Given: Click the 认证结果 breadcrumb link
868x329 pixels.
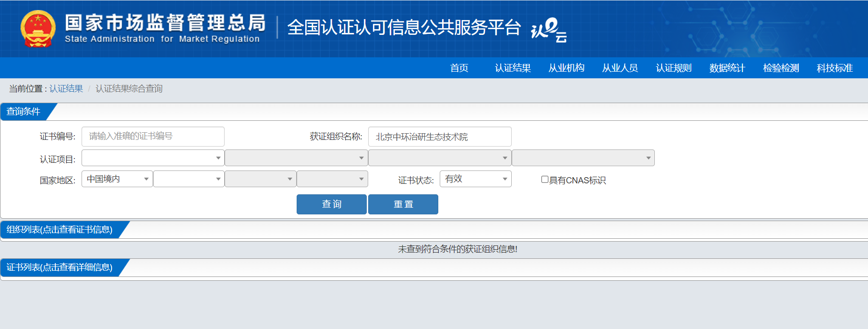Looking at the screenshot, I should coord(66,88).
